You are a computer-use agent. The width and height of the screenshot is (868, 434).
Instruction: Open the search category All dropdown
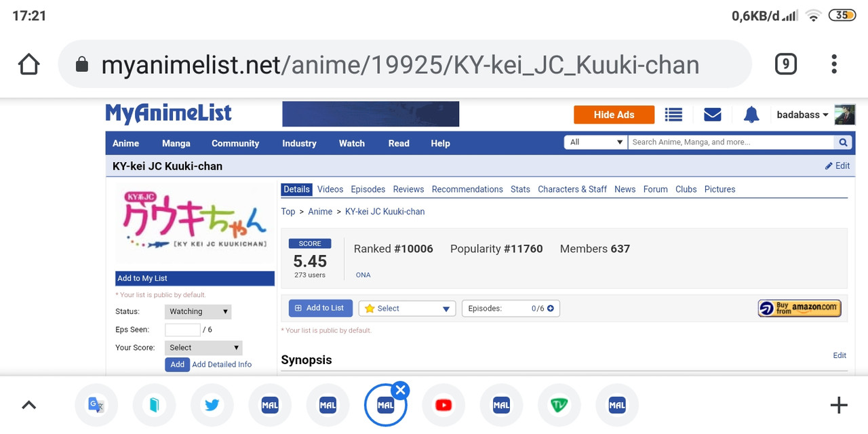pos(596,142)
